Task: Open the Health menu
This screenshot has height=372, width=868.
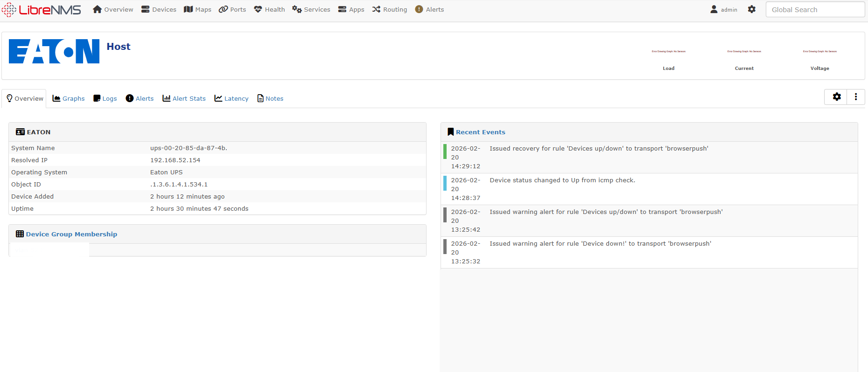Action: 269,9
